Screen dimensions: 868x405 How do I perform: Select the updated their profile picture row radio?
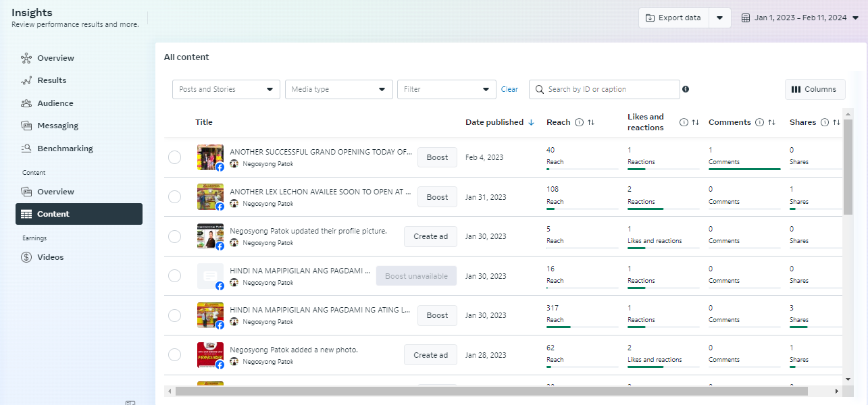click(x=174, y=236)
